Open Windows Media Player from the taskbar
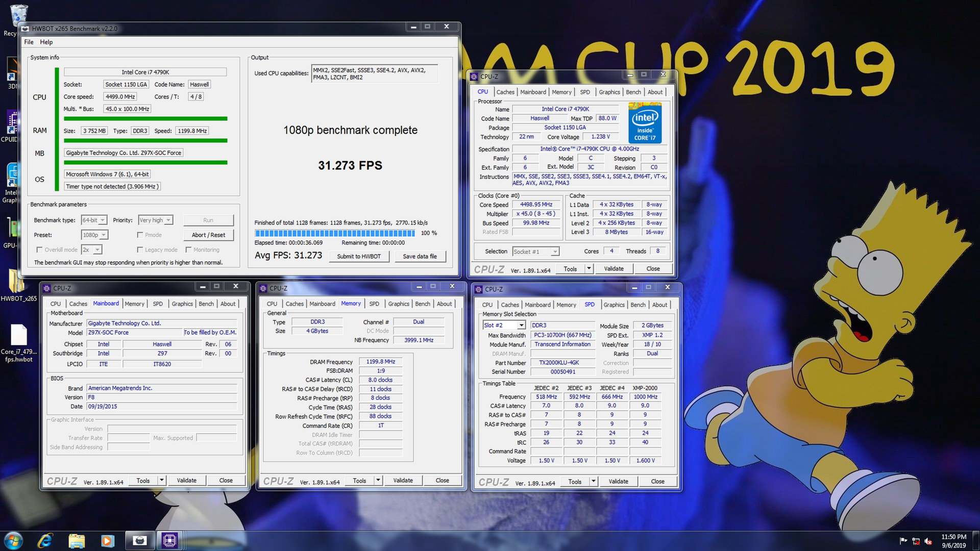 pyautogui.click(x=107, y=541)
